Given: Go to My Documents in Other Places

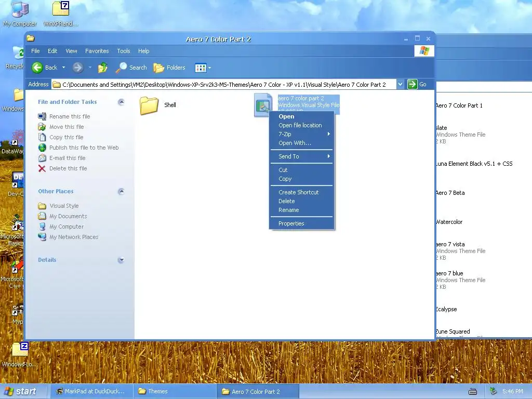Looking at the screenshot, I should [68, 216].
